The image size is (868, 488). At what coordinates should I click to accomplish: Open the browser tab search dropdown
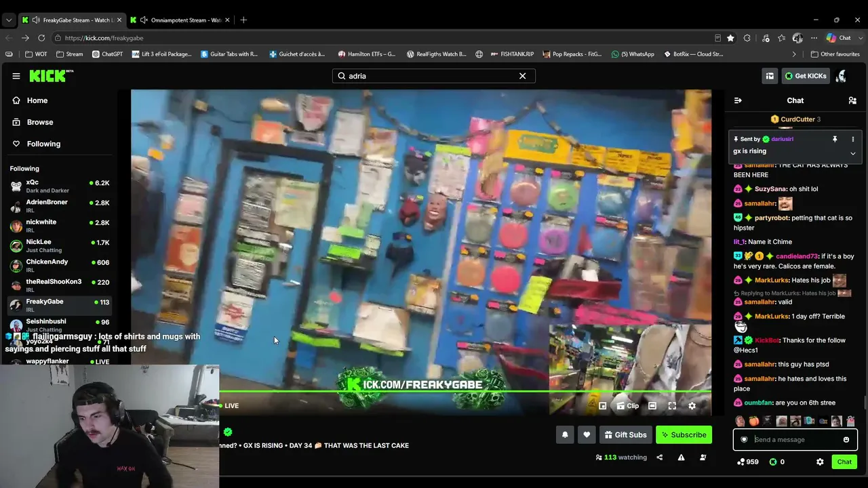tap(8, 20)
